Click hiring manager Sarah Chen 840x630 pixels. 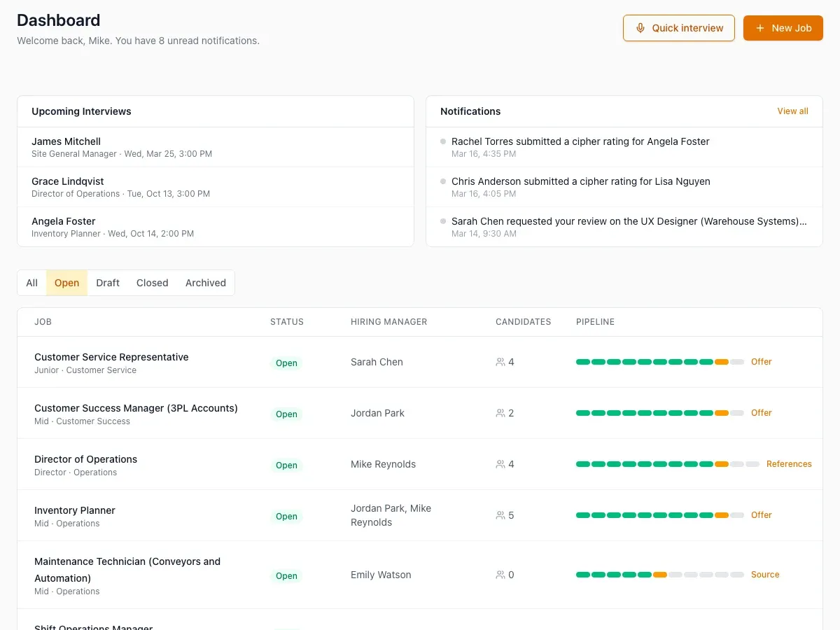pos(377,362)
